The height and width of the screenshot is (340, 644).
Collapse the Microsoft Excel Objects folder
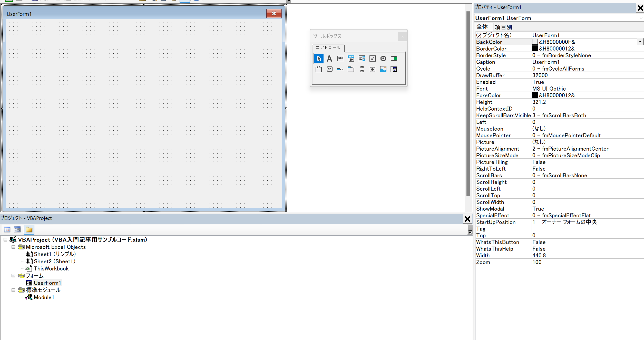click(x=13, y=247)
